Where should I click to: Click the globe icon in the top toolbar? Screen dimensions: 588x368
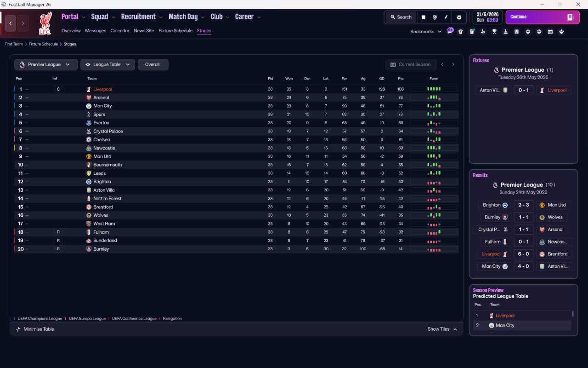point(435,17)
